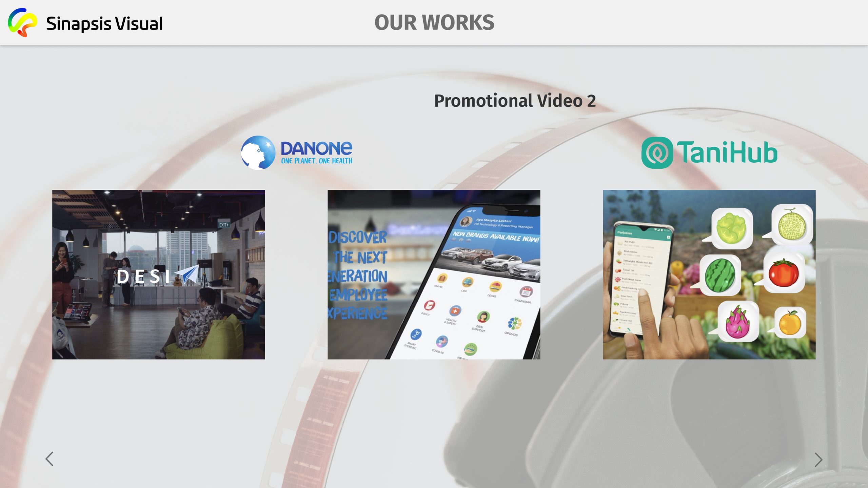Click the OUR WORKS header title
This screenshot has width=868, height=488.
pyautogui.click(x=434, y=23)
